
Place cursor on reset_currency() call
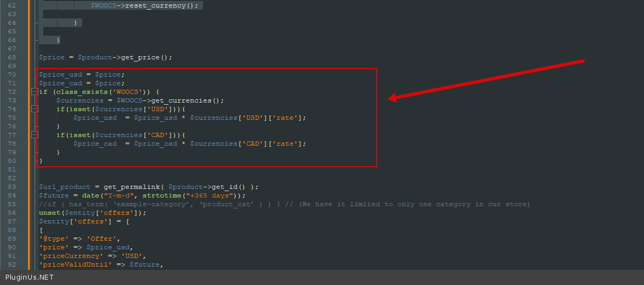click(161, 5)
